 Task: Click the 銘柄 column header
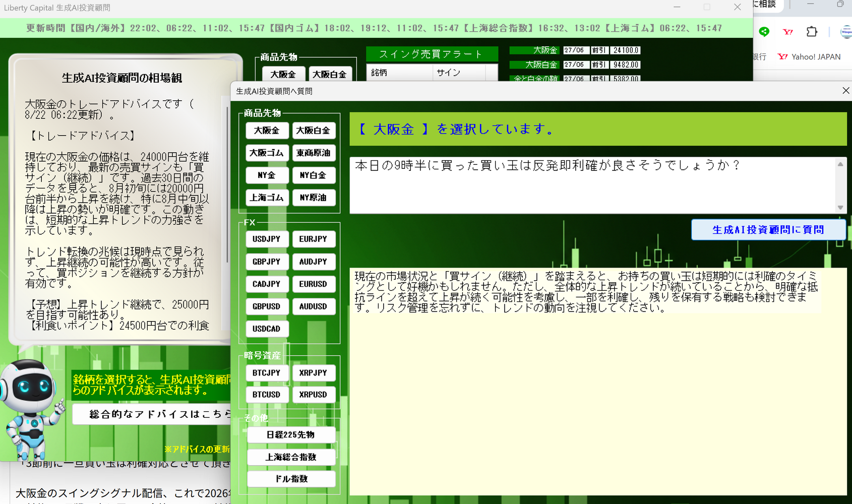pyautogui.click(x=400, y=73)
